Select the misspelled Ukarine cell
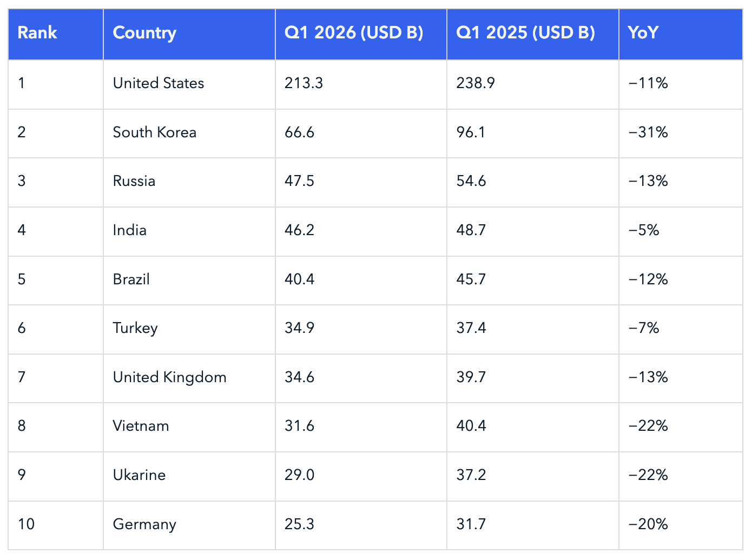This screenshot has height=560, width=752. tap(189, 476)
